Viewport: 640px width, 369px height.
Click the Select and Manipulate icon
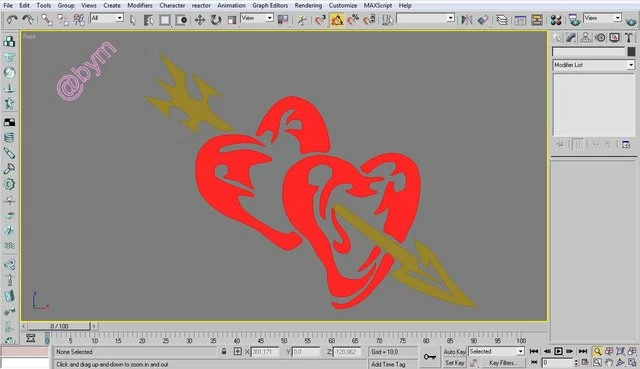[302, 20]
